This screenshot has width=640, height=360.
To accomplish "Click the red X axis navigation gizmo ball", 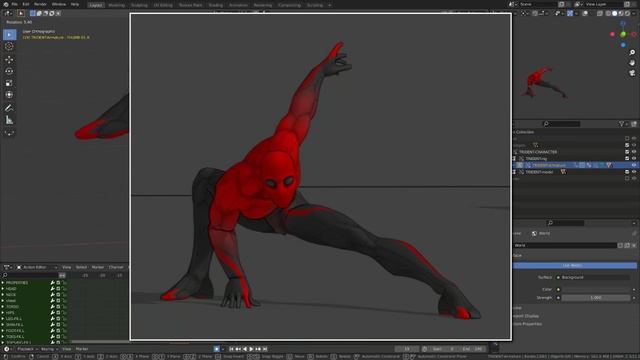I will [612, 35].
